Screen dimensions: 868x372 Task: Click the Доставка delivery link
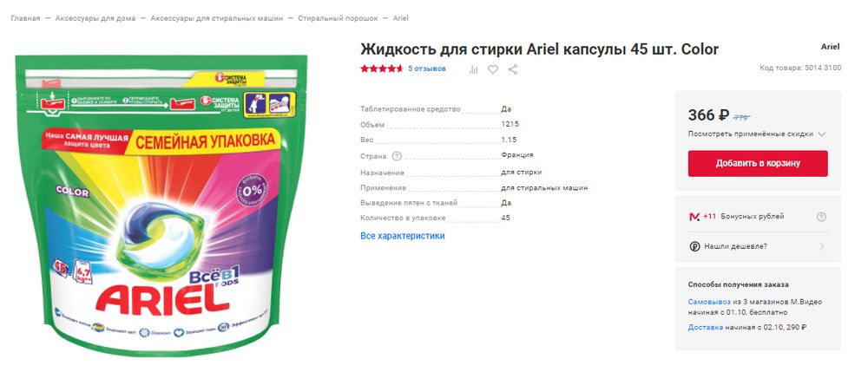pyautogui.click(x=705, y=327)
